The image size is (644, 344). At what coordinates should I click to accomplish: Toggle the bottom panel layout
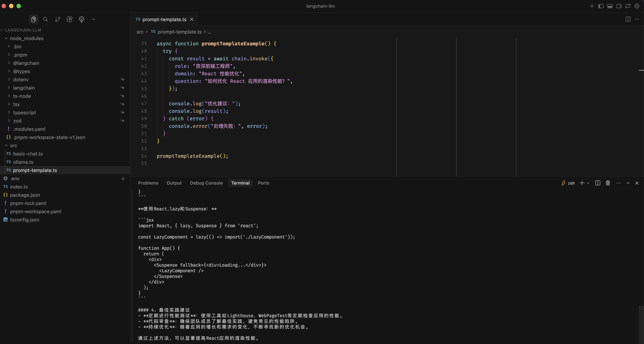click(610, 6)
